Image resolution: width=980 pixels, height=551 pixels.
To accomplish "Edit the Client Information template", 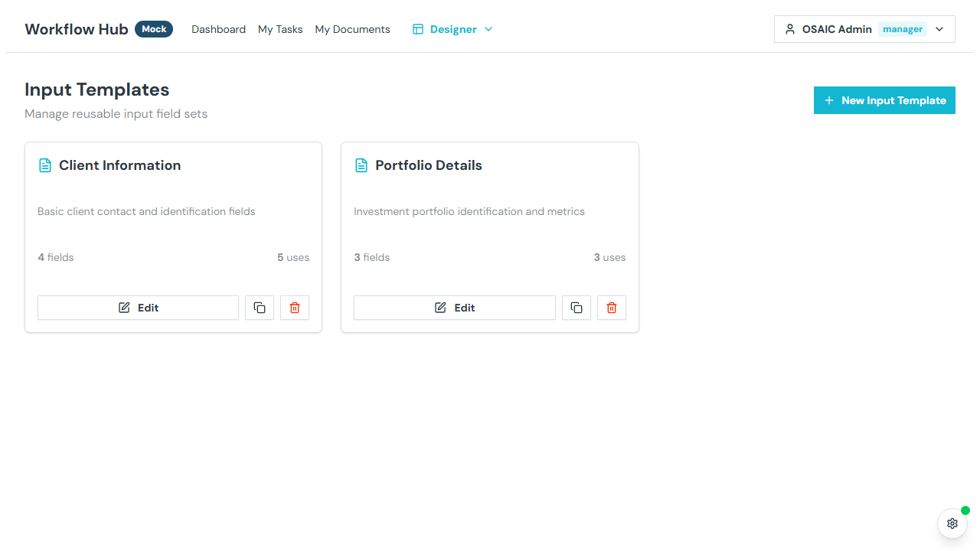I will tap(138, 307).
